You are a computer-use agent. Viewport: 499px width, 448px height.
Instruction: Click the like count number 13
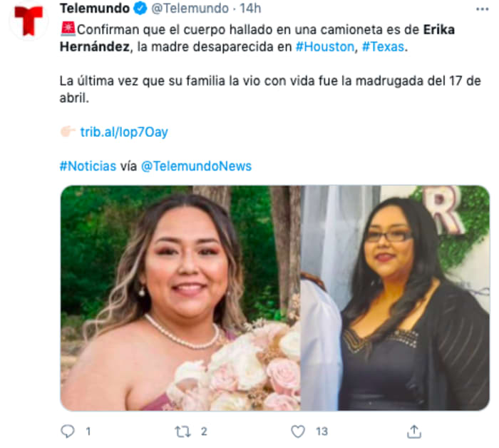321,432
